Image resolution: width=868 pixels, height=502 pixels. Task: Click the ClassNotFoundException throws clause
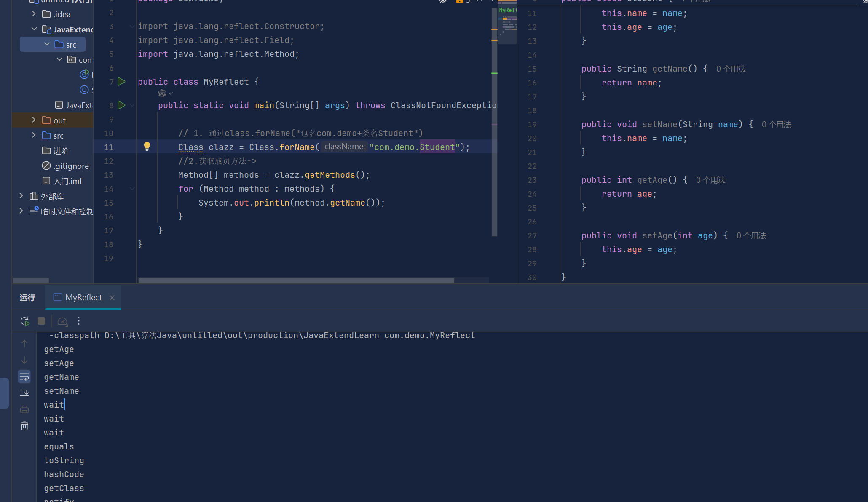(443, 105)
